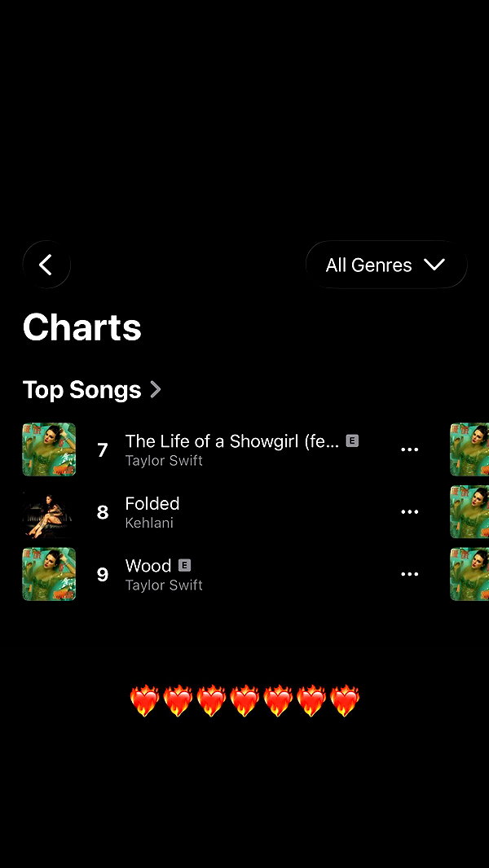Screen dimensions: 489x868
Task: Select the Wood song title
Action: coord(148,566)
